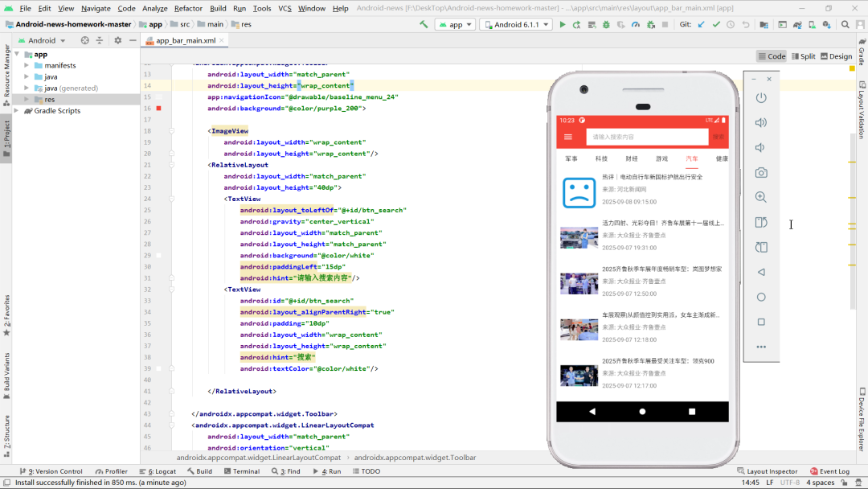
Task: Rotate emulator right icon
Action: pos(761,247)
